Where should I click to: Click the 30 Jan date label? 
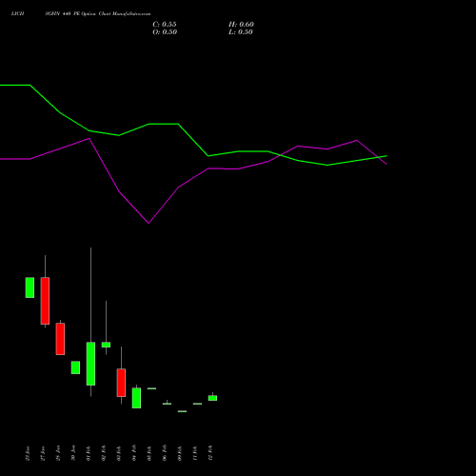point(73,453)
